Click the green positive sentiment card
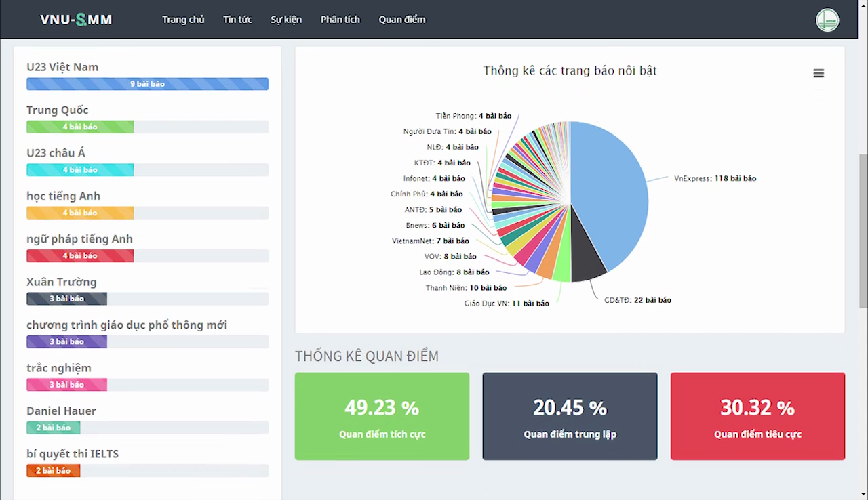 click(x=382, y=416)
